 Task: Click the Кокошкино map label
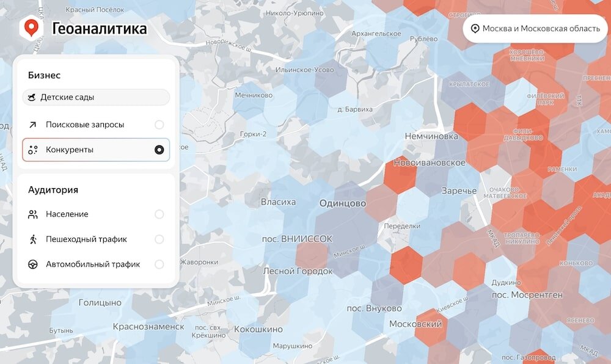pos(258,329)
